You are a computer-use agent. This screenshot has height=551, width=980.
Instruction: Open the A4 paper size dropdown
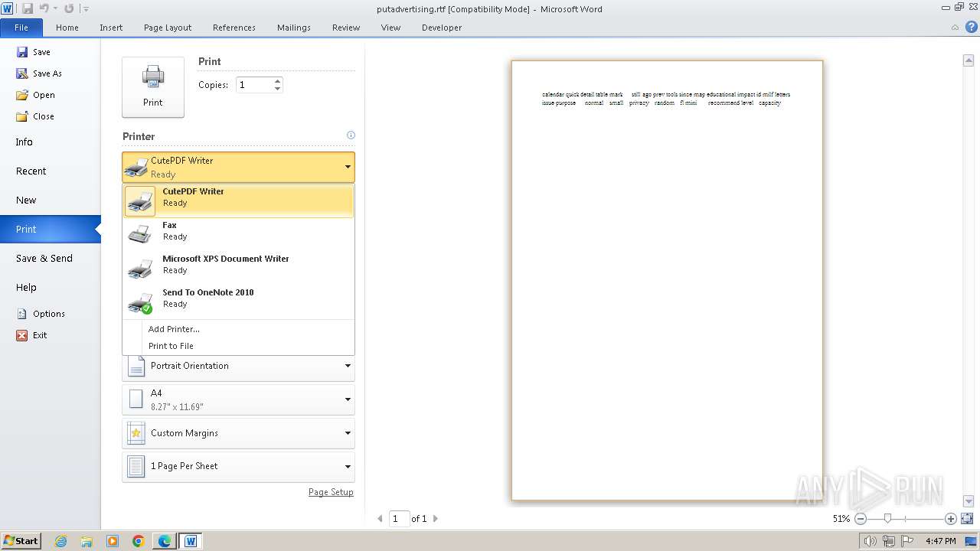tap(238, 399)
